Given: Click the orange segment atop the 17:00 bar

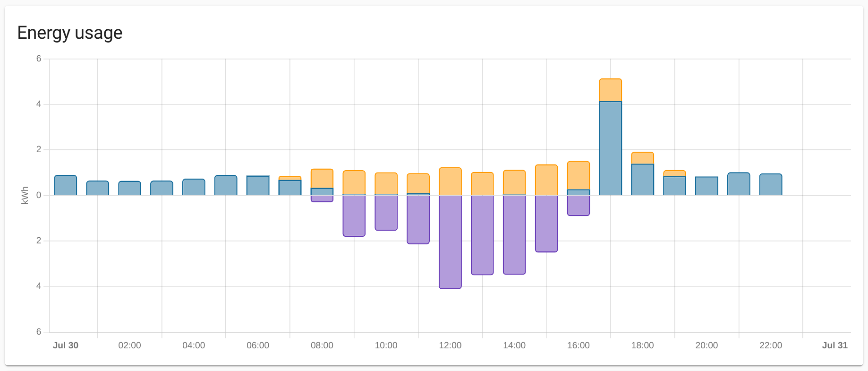Looking at the screenshot, I should [x=610, y=90].
